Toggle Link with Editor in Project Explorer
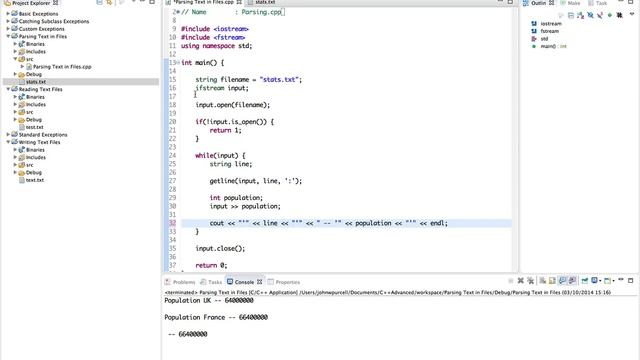This screenshot has height=360, width=640. pyautogui.click(x=109, y=2)
